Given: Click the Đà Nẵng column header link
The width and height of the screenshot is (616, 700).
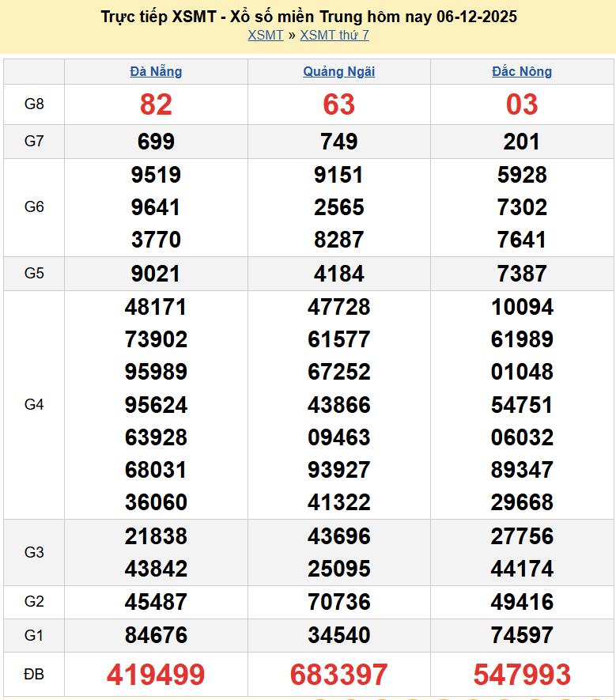Looking at the screenshot, I should pos(156,71).
